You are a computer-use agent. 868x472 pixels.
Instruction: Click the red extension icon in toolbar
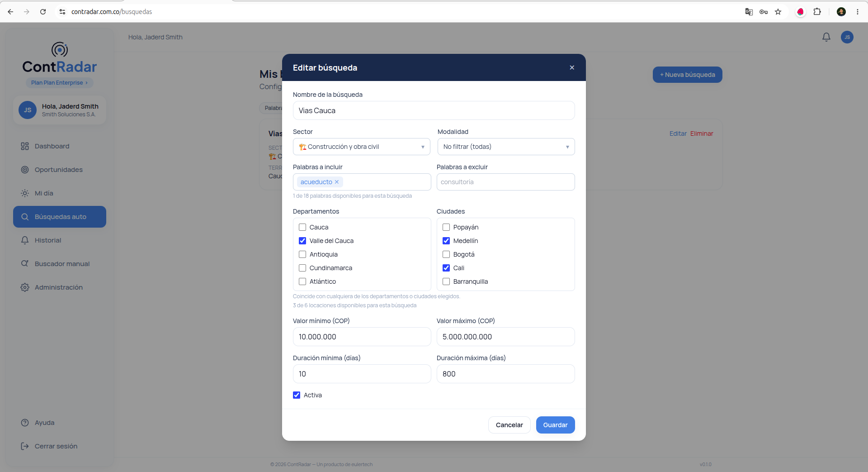coord(801,12)
